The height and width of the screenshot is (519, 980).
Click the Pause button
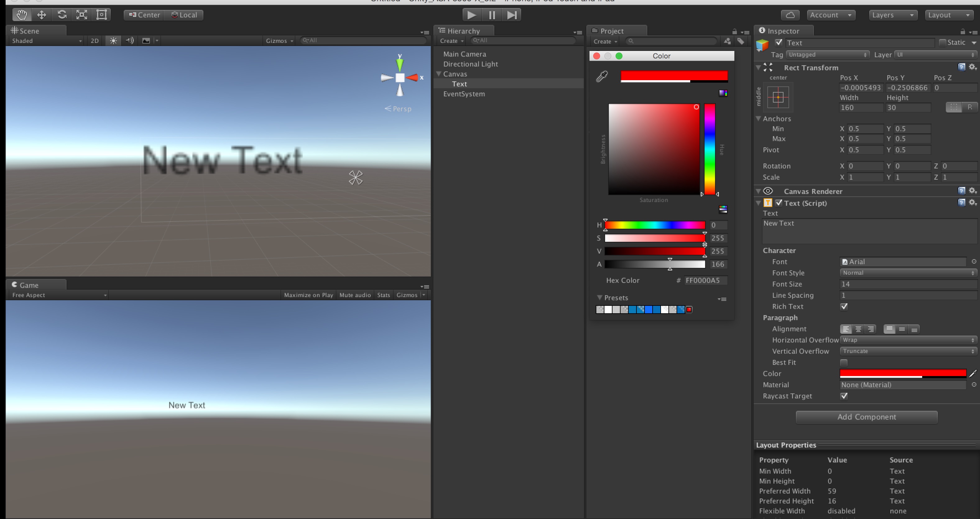coord(492,15)
